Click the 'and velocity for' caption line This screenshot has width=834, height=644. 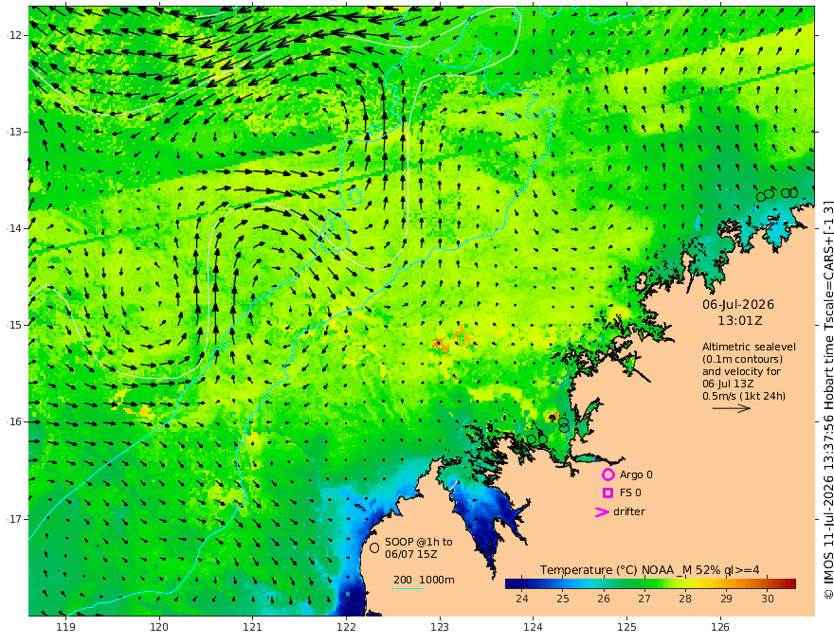[x=741, y=371]
